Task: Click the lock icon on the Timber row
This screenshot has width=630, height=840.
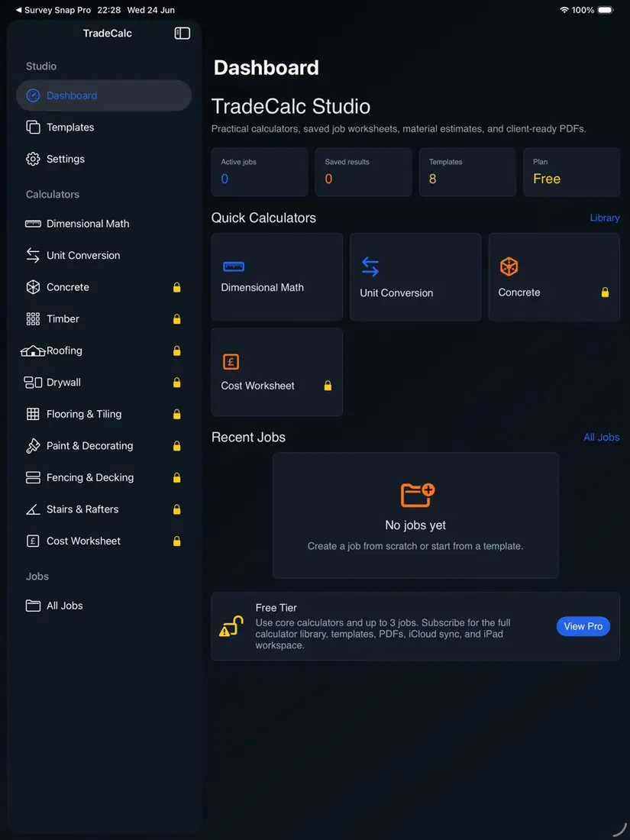Action: (x=177, y=318)
